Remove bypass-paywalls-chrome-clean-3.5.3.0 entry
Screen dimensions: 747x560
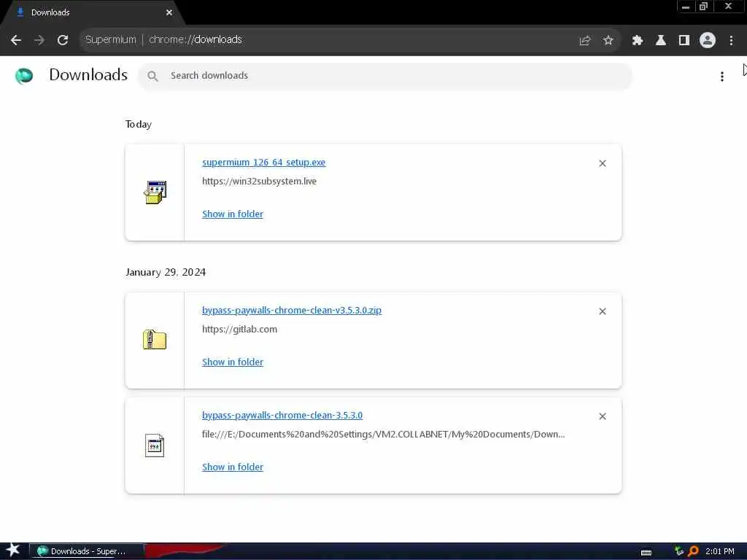click(x=603, y=416)
